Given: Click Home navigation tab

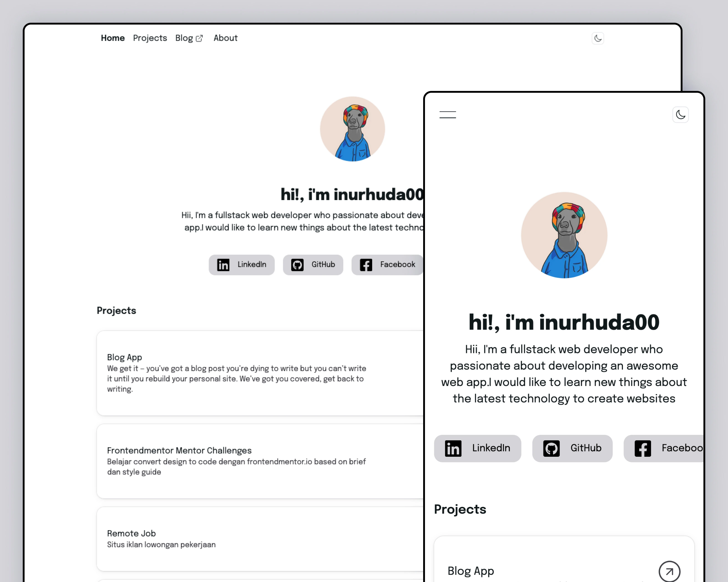Looking at the screenshot, I should (x=112, y=38).
